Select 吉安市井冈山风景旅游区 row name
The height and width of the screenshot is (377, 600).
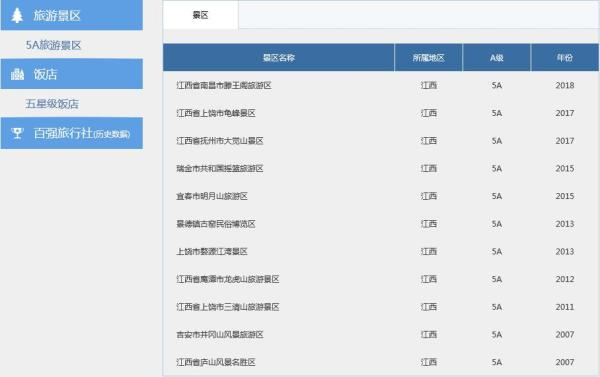tap(220, 335)
